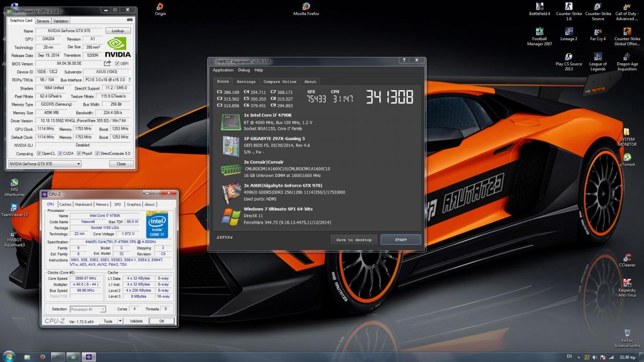Screen dimensions: 644x362
Task: Open the Caches tab in CPU-Z
Action: [65, 204]
